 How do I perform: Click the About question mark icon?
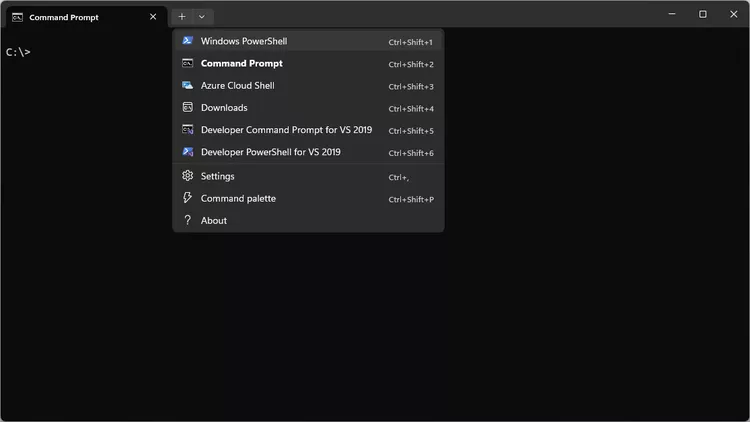pyautogui.click(x=188, y=220)
